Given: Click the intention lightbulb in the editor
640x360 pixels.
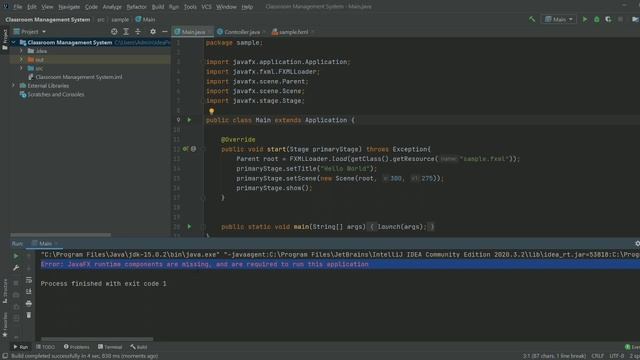Looking at the screenshot, I should point(211,111).
